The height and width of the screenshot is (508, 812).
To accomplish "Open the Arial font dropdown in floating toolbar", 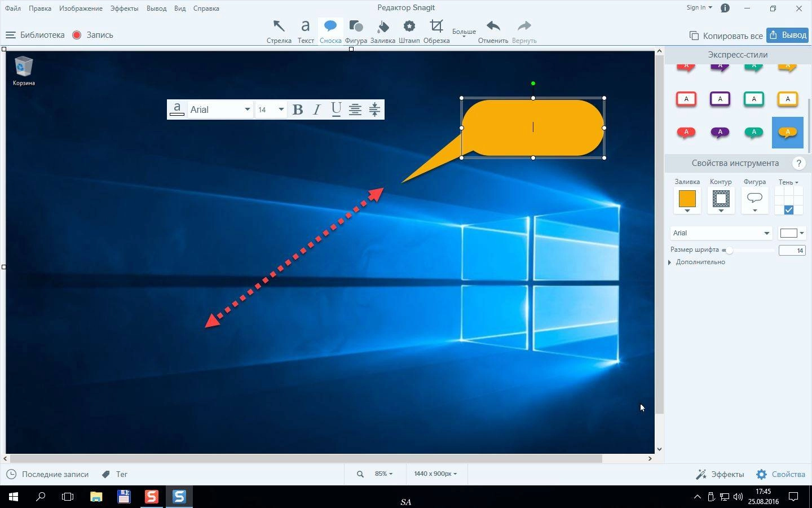I will pyautogui.click(x=220, y=110).
